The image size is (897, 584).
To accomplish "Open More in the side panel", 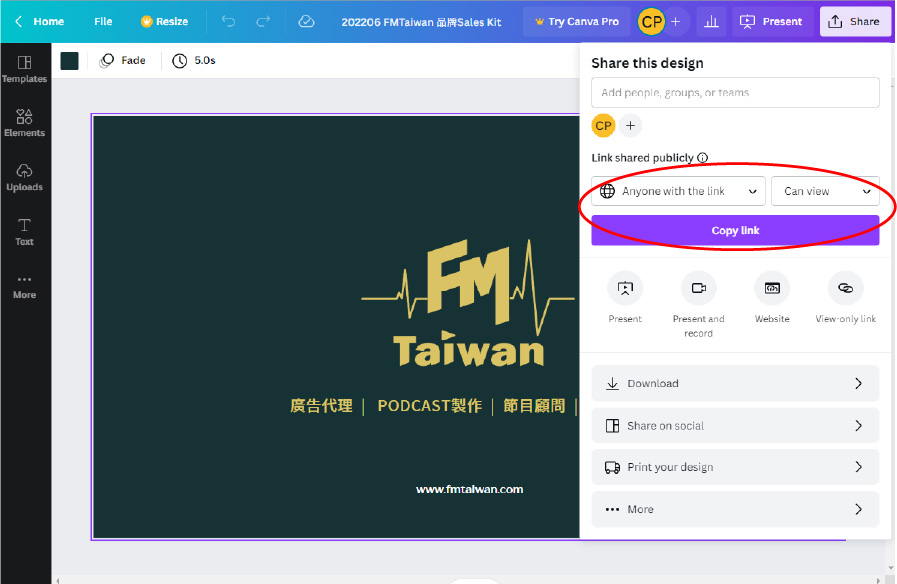I will pyautogui.click(x=25, y=287).
